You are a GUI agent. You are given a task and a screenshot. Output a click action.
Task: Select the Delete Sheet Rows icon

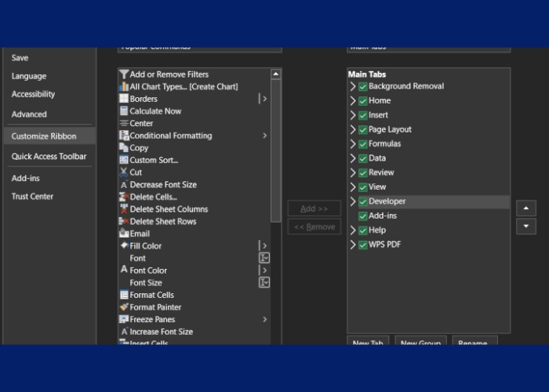pyautogui.click(x=124, y=221)
